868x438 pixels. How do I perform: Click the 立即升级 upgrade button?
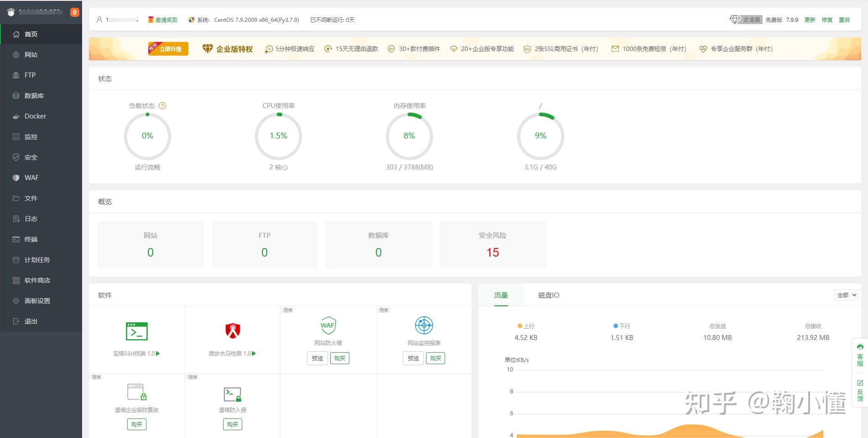coord(168,48)
